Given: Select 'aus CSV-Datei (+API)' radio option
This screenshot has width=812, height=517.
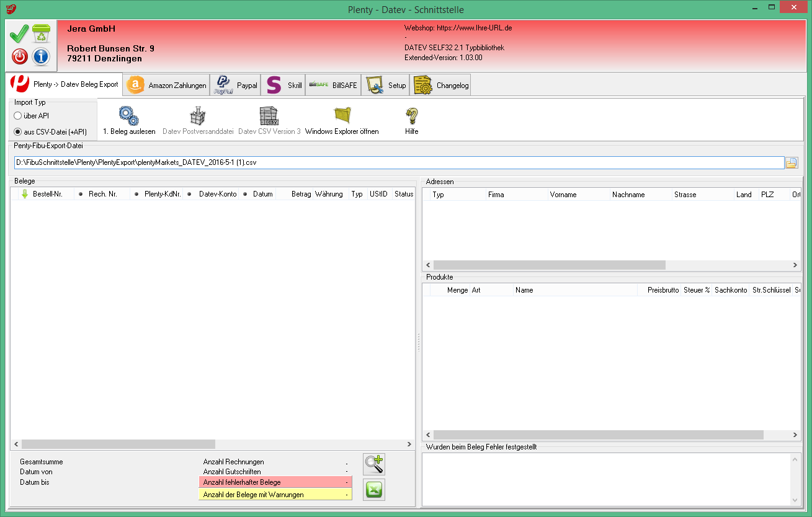Looking at the screenshot, I should click(18, 132).
